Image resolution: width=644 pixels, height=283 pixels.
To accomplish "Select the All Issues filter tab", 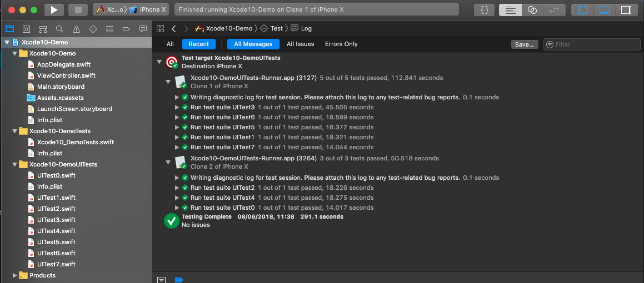I will click(x=300, y=44).
